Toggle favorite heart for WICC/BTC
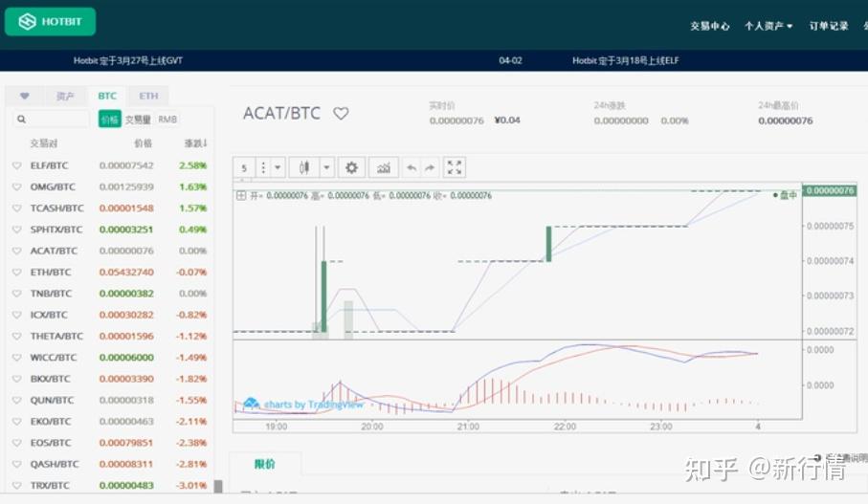The width and height of the screenshot is (868, 504). click(x=16, y=358)
